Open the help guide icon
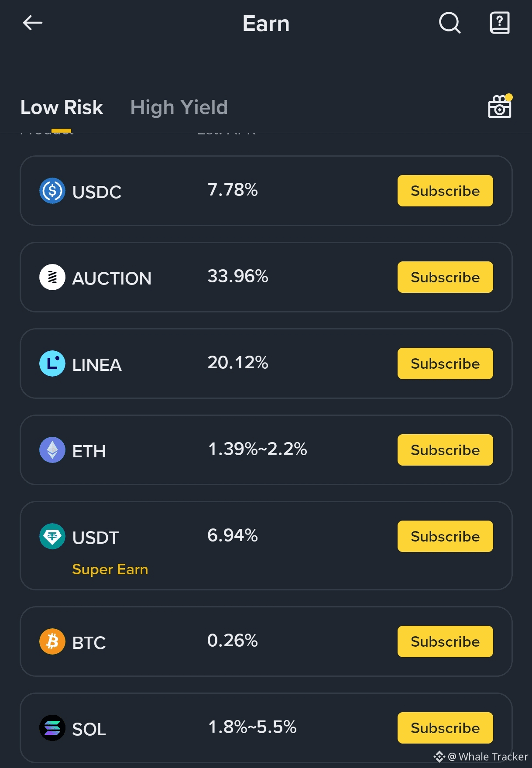532x768 pixels. (499, 23)
